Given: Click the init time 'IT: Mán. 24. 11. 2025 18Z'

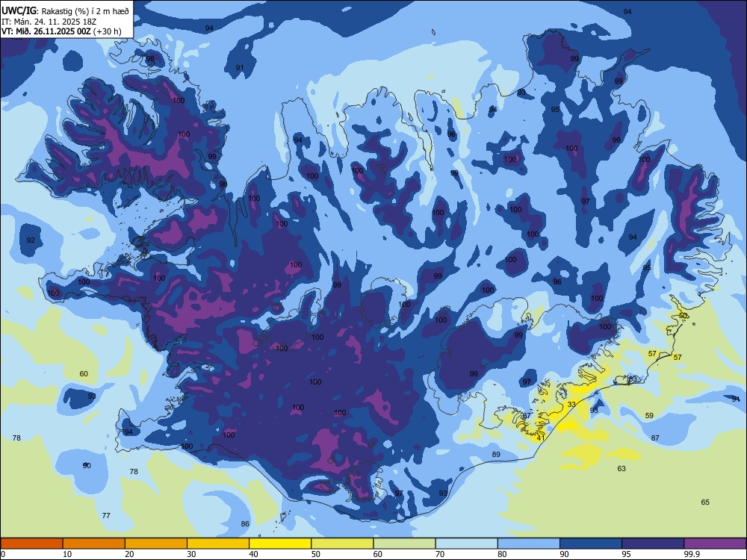Looking at the screenshot, I should pos(49,22).
